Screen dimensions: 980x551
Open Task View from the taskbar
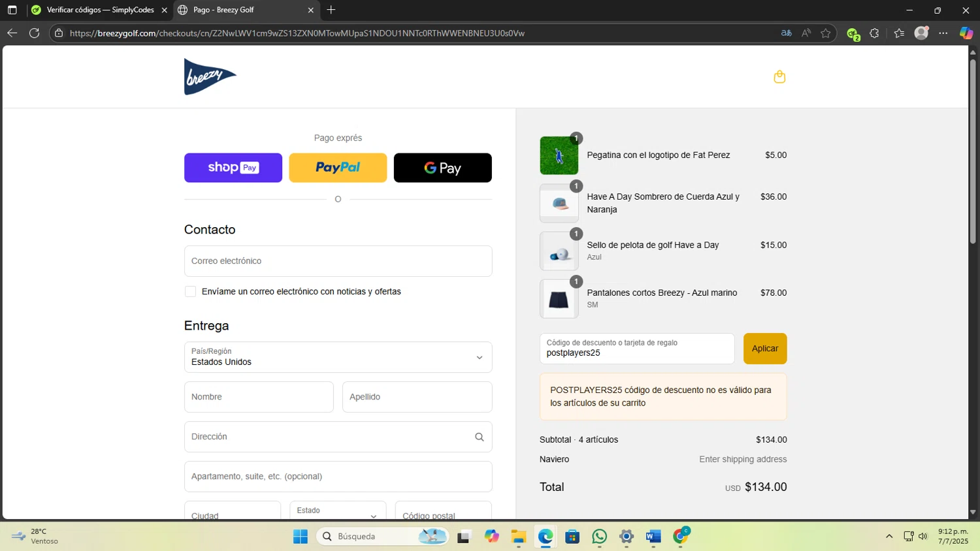click(x=464, y=537)
